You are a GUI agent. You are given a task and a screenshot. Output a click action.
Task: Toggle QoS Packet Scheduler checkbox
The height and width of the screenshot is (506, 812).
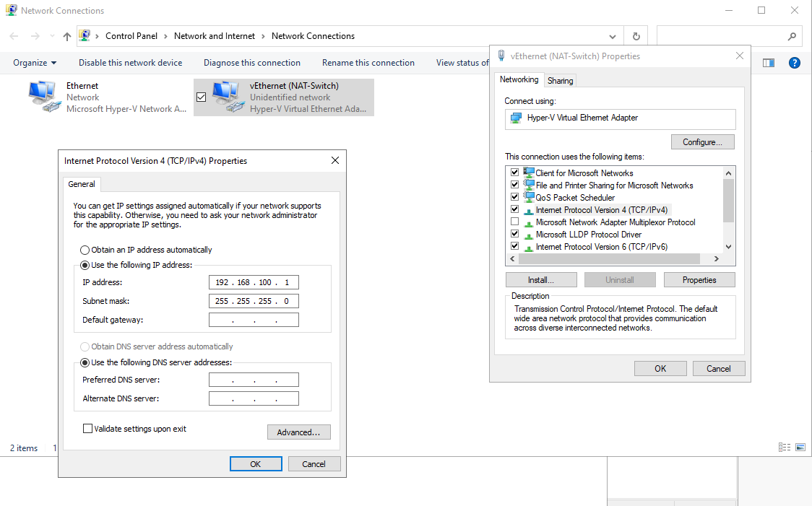point(515,197)
